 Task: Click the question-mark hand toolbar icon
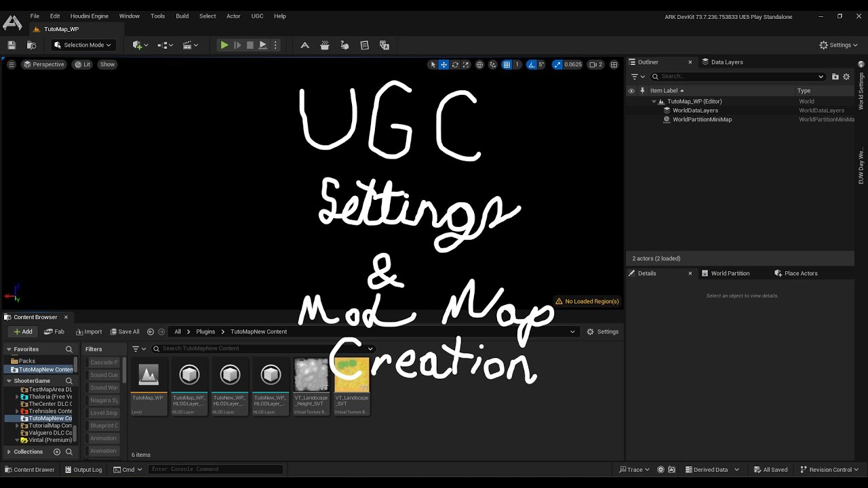[x=344, y=45]
